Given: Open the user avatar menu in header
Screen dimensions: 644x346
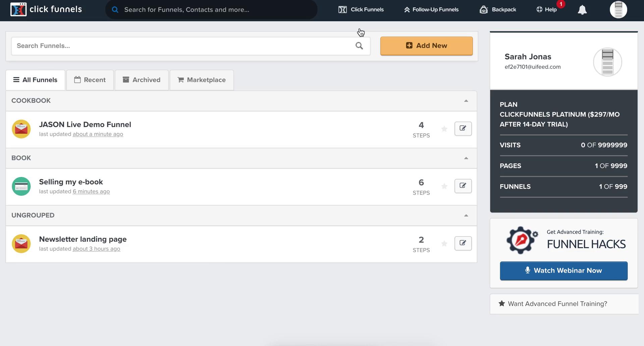Looking at the screenshot, I should coord(619,9).
